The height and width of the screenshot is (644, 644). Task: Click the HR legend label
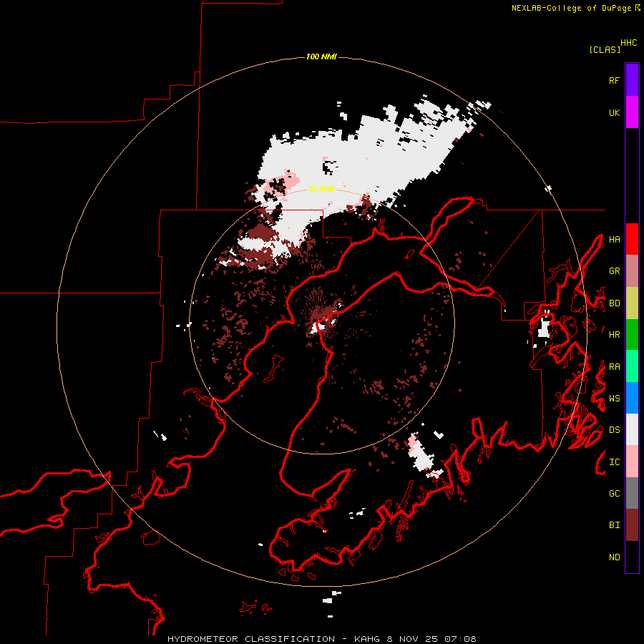click(614, 335)
